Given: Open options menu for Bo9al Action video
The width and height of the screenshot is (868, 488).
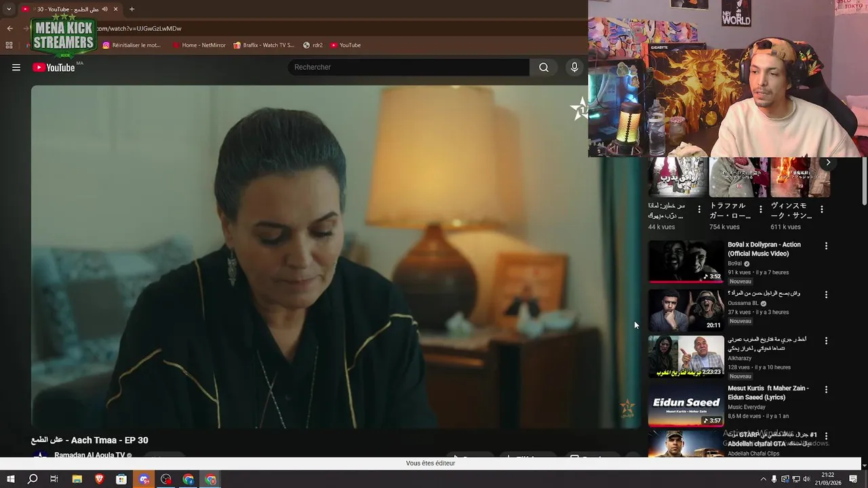Looking at the screenshot, I should click(x=826, y=246).
